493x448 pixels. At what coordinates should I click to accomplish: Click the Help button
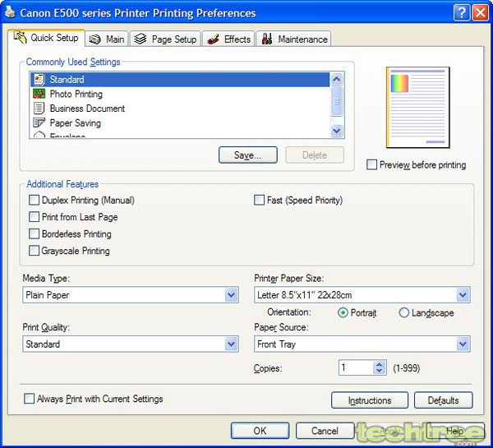coord(454,431)
